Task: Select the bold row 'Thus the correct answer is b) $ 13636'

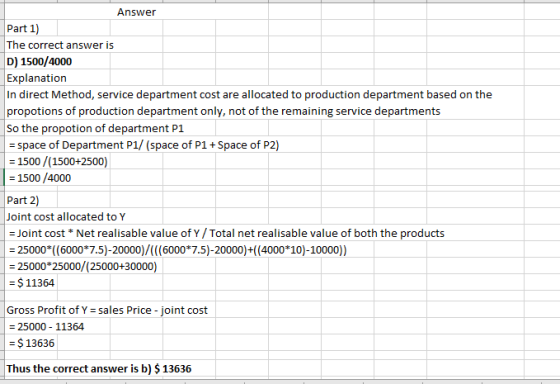Action: [99, 369]
